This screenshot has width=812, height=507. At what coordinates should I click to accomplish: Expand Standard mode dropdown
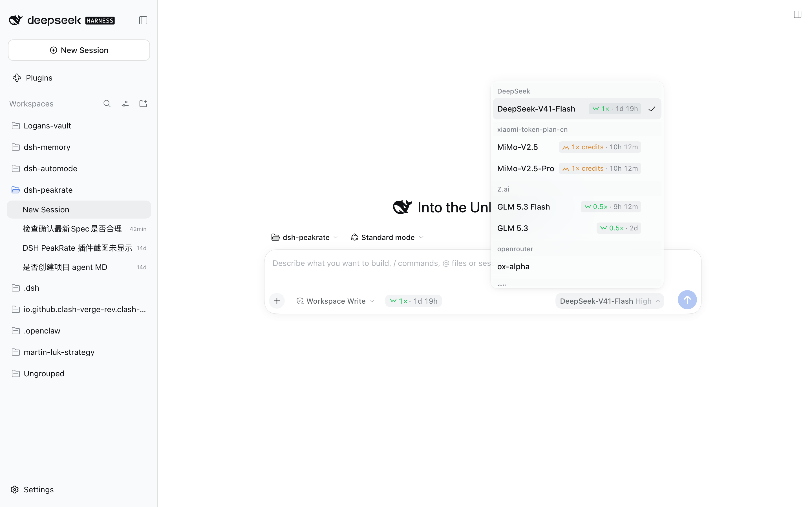[387, 237]
